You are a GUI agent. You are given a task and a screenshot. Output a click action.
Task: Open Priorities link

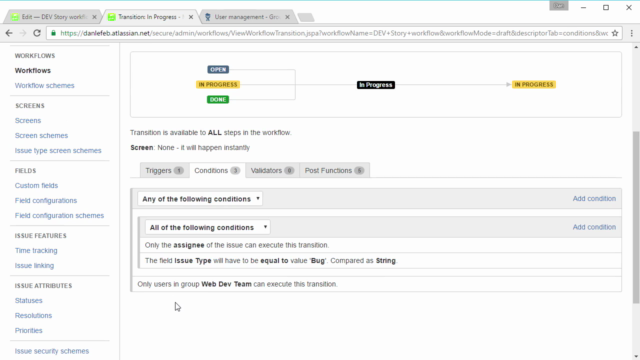coord(29,331)
